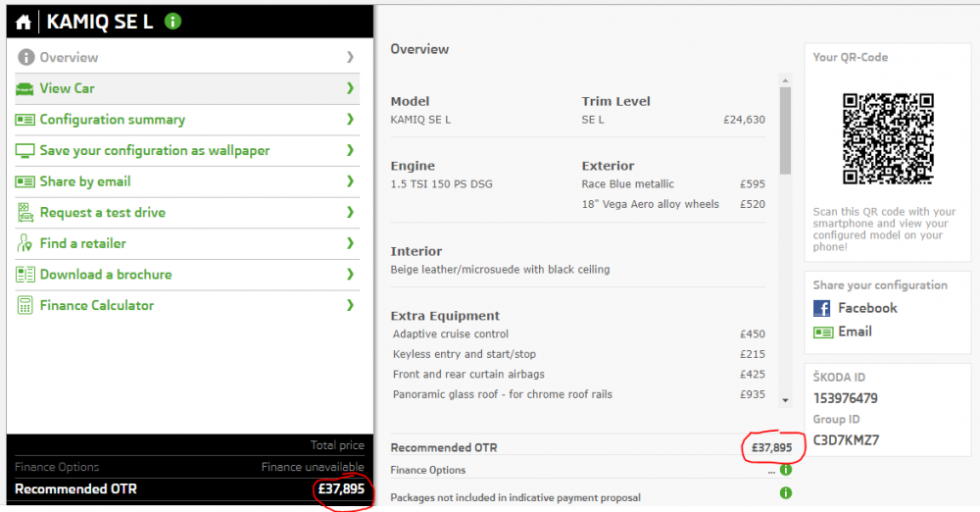Click the View Car car icon
The height and width of the screenshot is (512, 980).
[24, 88]
